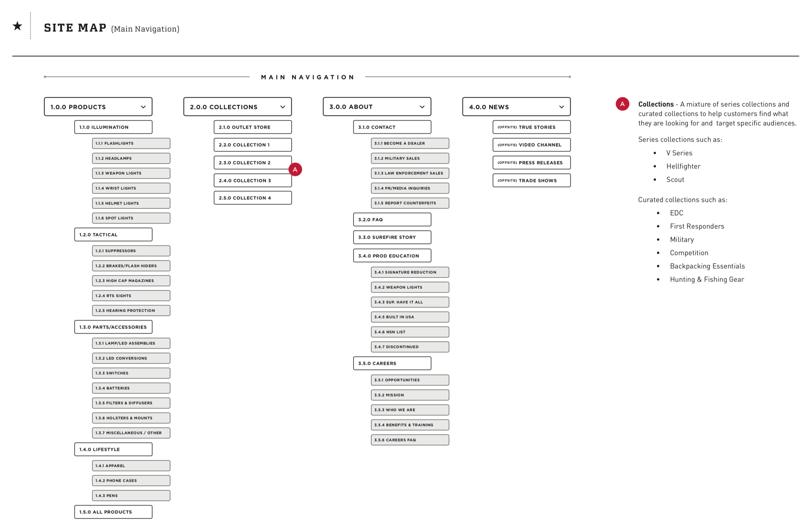Select 1.1.5 Helmet Lights
Screen dimensions: 812x528
click(131, 203)
